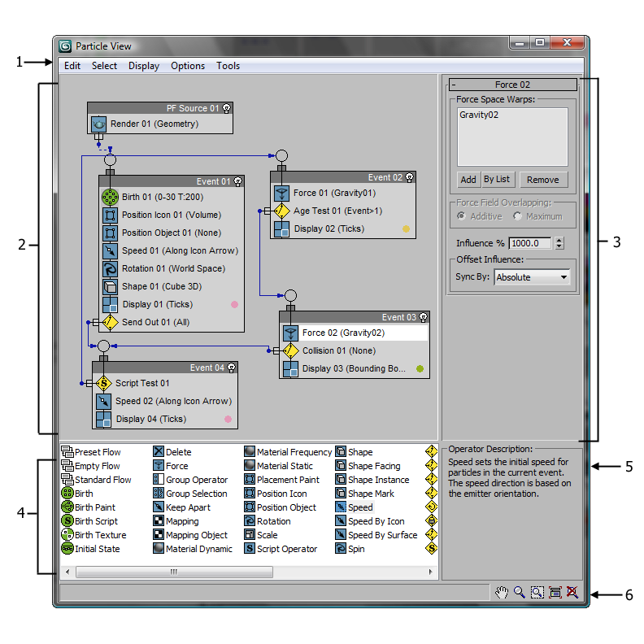644x644 pixels.
Task: Select Speed 01 (Along Icon Arrow) operator
Action: 172,250
